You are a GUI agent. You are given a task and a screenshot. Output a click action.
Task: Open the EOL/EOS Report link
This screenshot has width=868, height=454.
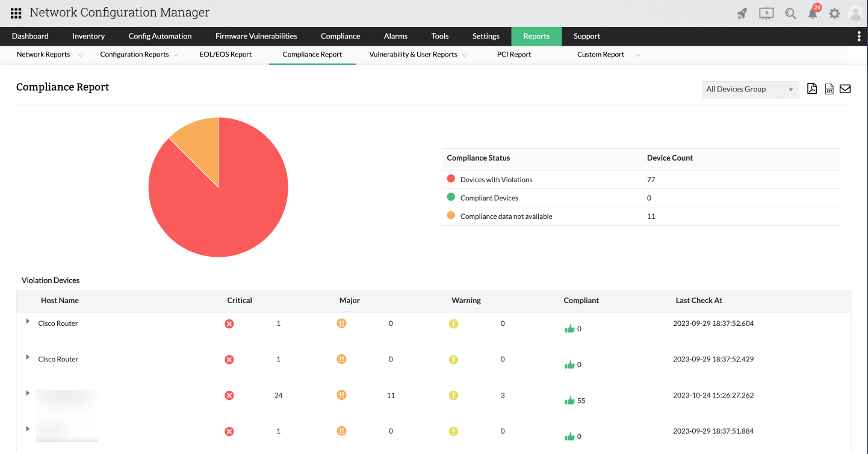click(x=225, y=55)
